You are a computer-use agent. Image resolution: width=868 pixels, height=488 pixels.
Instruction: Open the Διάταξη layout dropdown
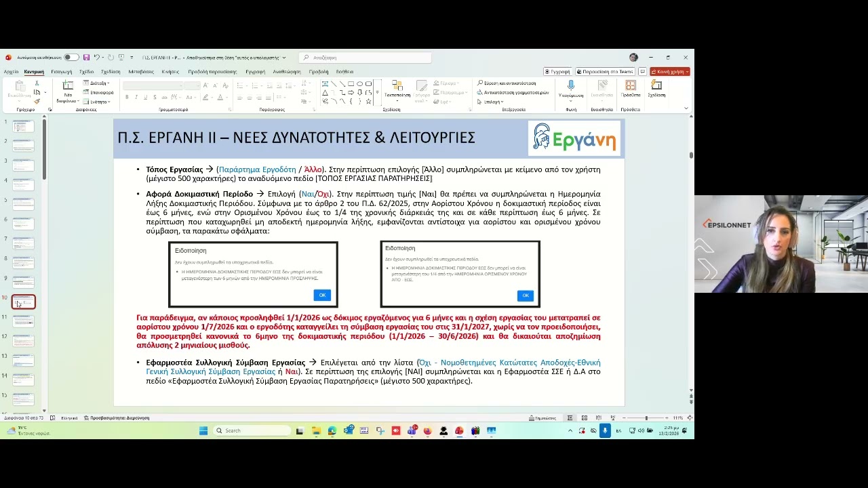pyautogui.click(x=96, y=83)
